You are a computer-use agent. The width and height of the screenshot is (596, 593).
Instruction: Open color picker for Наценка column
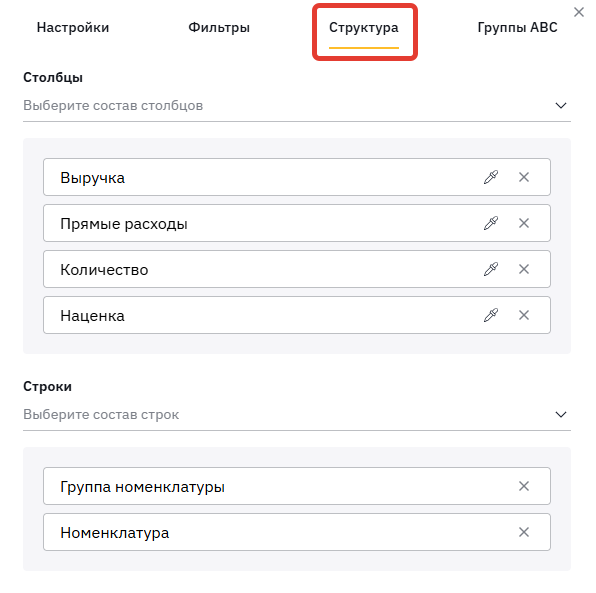pyautogui.click(x=491, y=315)
